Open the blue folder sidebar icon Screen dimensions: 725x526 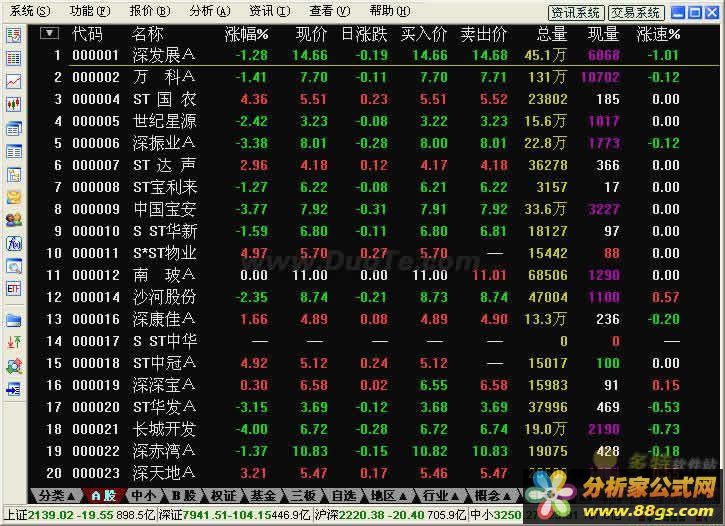pos(13,320)
